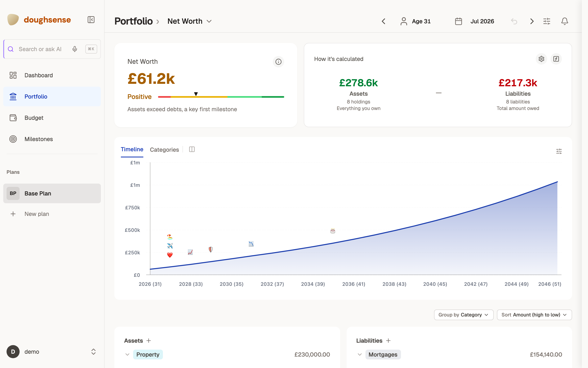The image size is (588, 368).
Task: Open chart settings sliders icon
Action: point(559,151)
